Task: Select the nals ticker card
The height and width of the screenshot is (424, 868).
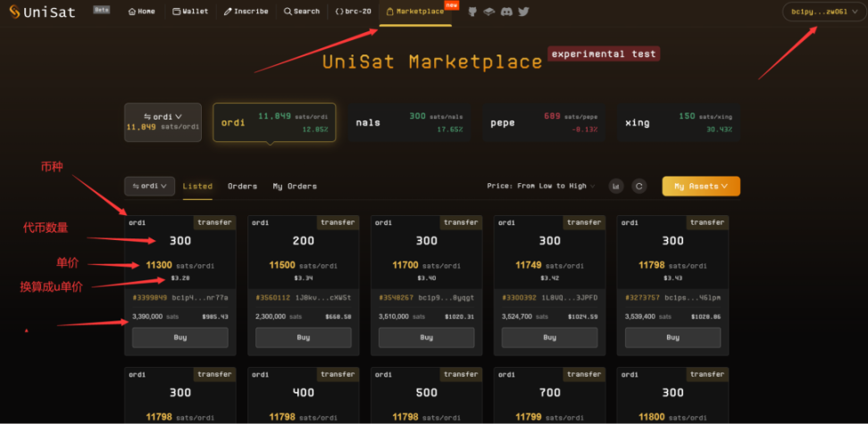Action: click(x=410, y=122)
